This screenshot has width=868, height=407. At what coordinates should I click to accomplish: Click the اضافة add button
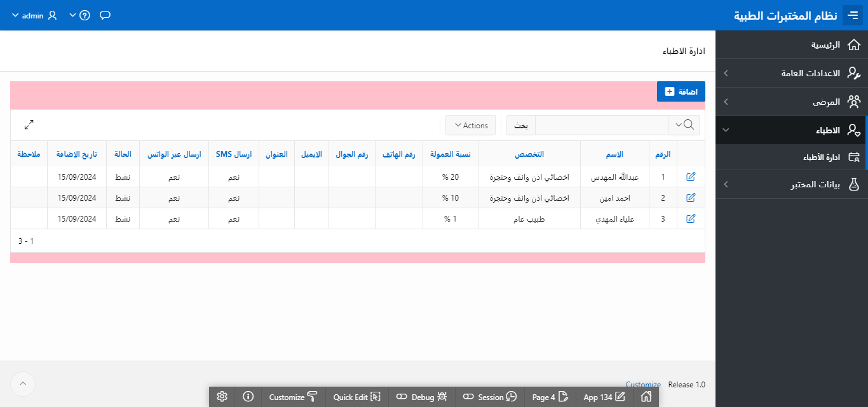[681, 91]
